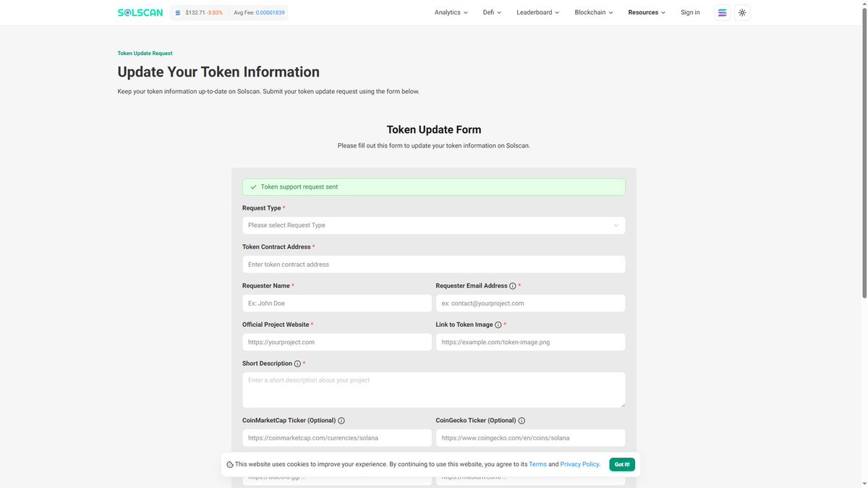The image size is (868, 488).
Task: Click the Got it! cookie button
Action: pos(622,464)
